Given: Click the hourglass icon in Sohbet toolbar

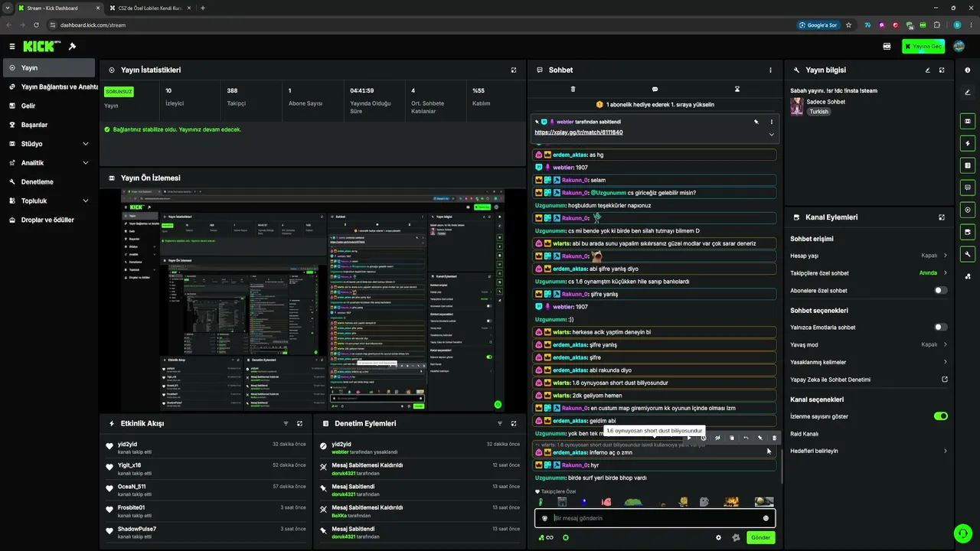Looking at the screenshot, I should (737, 90).
